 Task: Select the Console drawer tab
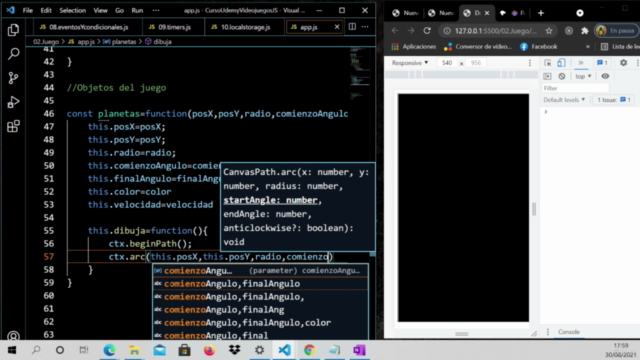click(x=569, y=332)
